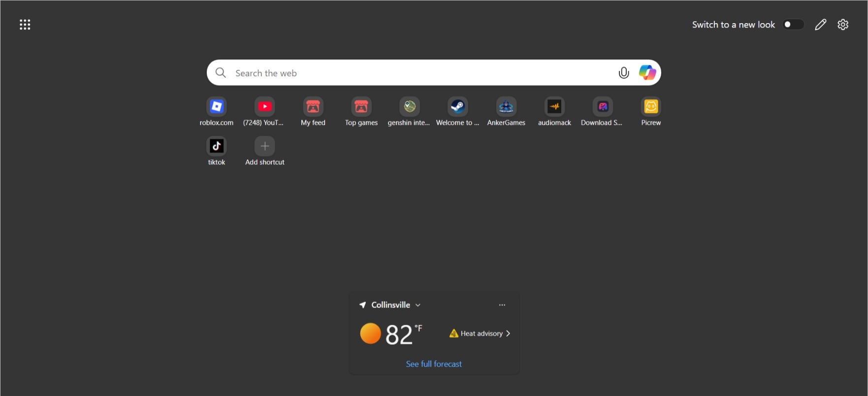Screen dimensions: 868x396
Task: Click the weather location arrow icon
Action: (363, 305)
